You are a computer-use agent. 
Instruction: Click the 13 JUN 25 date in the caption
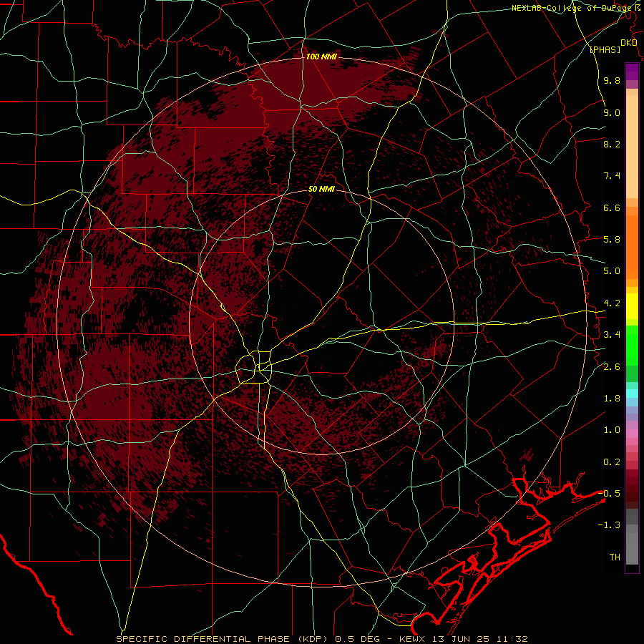tap(459, 639)
